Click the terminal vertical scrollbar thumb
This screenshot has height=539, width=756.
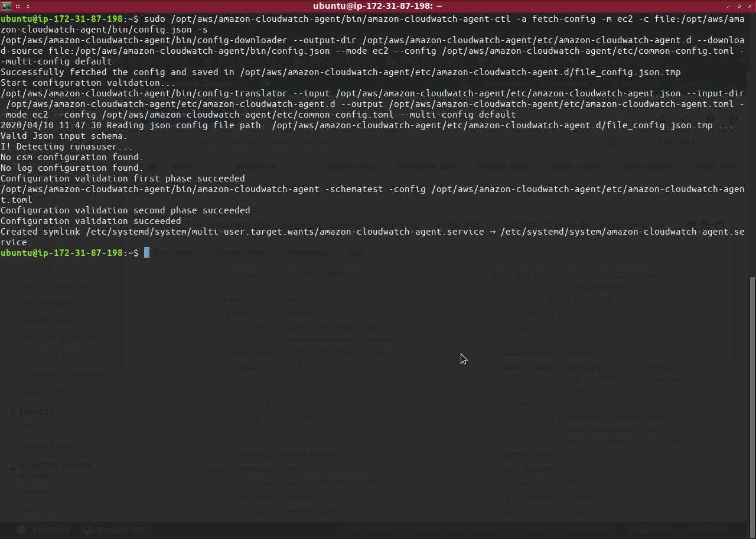(752, 407)
